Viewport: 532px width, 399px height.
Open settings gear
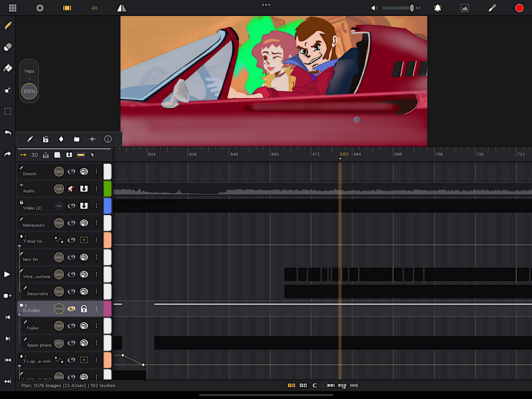[x=40, y=8]
